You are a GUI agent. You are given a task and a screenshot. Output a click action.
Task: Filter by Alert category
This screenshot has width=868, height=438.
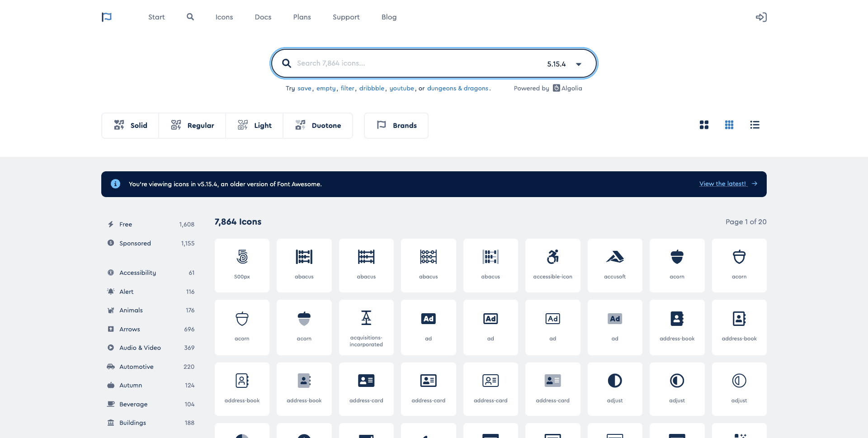coord(151,292)
